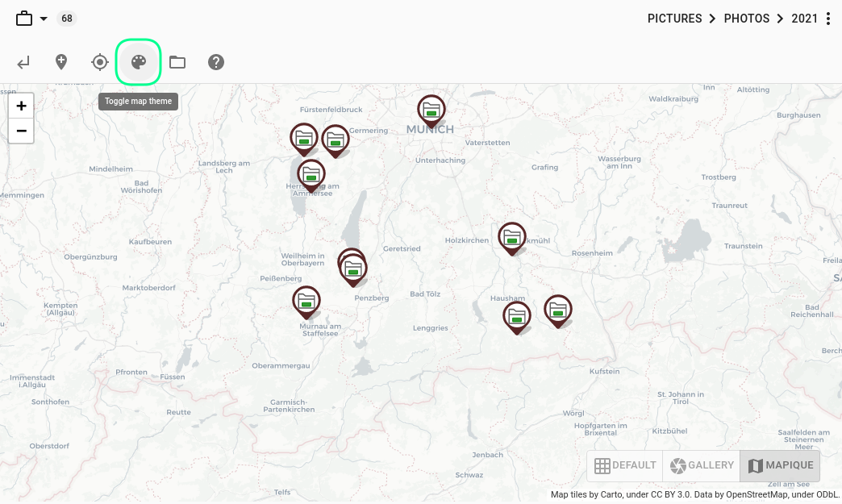Click the locate crosshair icon
Screen dimensions: 842x504
pos(99,61)
